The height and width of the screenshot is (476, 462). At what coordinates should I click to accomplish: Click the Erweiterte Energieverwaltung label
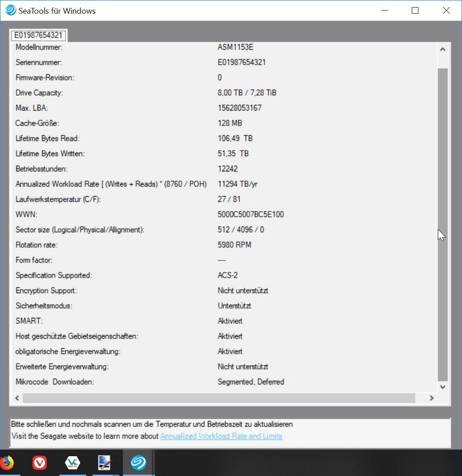tap(62, 366)
